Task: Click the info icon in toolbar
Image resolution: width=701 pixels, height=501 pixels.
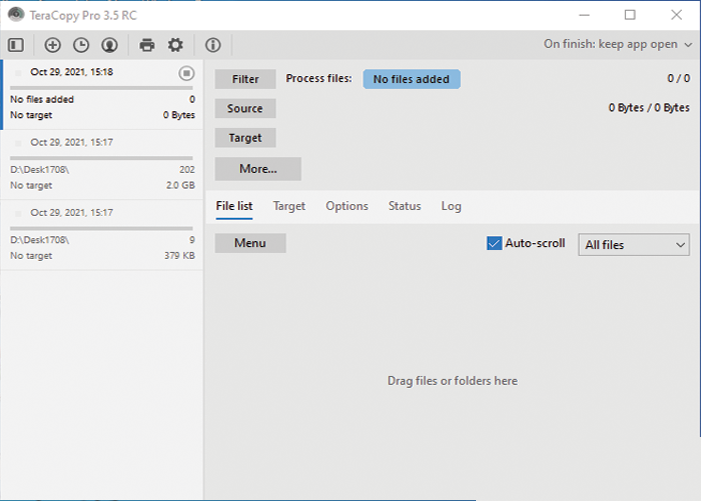Action: [x=213, y=45]
